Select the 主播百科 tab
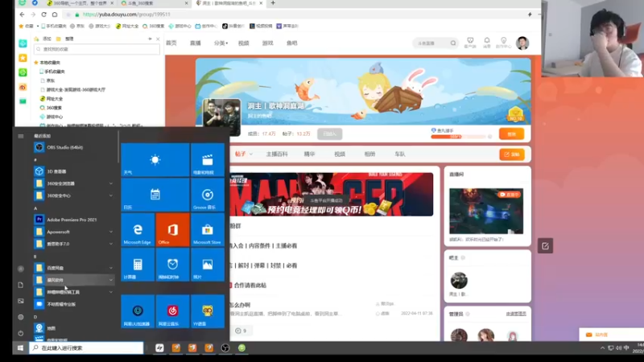Viewport: 644px width, 362px height. point(277,154)
